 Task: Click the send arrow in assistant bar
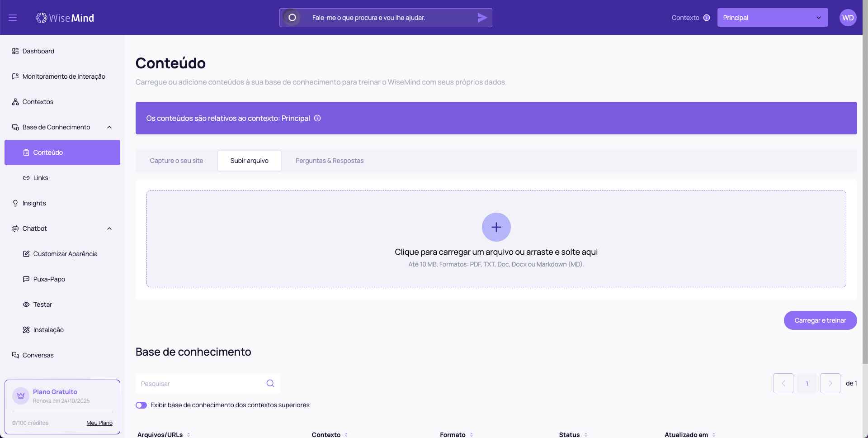(x=482, y=18)
